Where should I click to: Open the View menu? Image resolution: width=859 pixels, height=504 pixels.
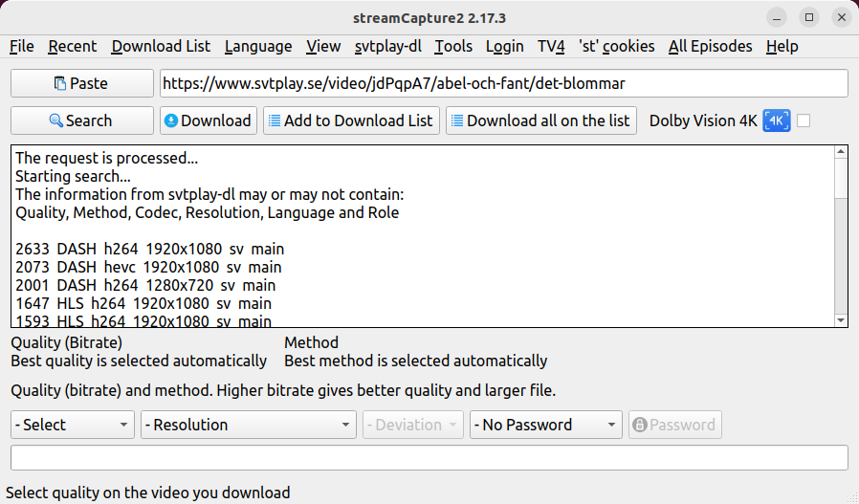click(323, 47)
